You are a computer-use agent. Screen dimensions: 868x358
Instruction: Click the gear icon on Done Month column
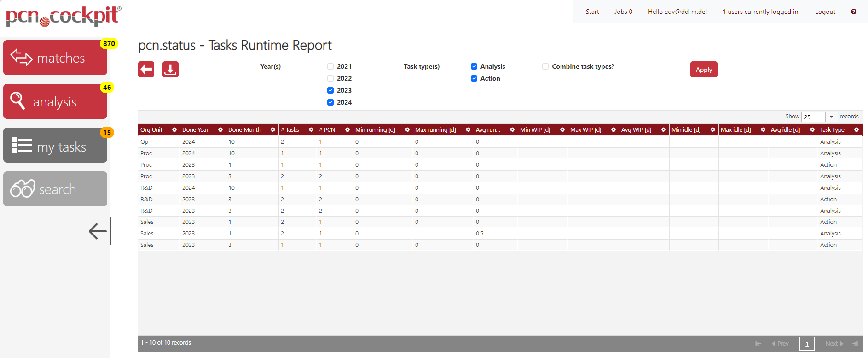(273, 130)
